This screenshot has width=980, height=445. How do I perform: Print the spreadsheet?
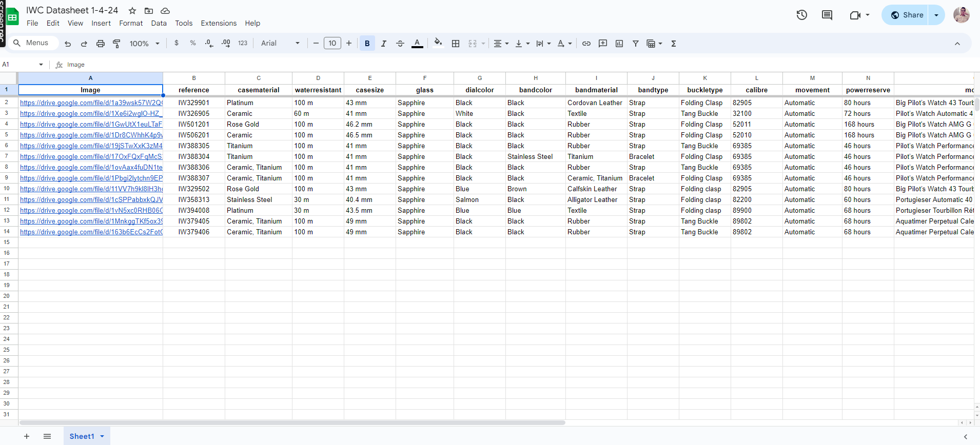coord(101,44)
